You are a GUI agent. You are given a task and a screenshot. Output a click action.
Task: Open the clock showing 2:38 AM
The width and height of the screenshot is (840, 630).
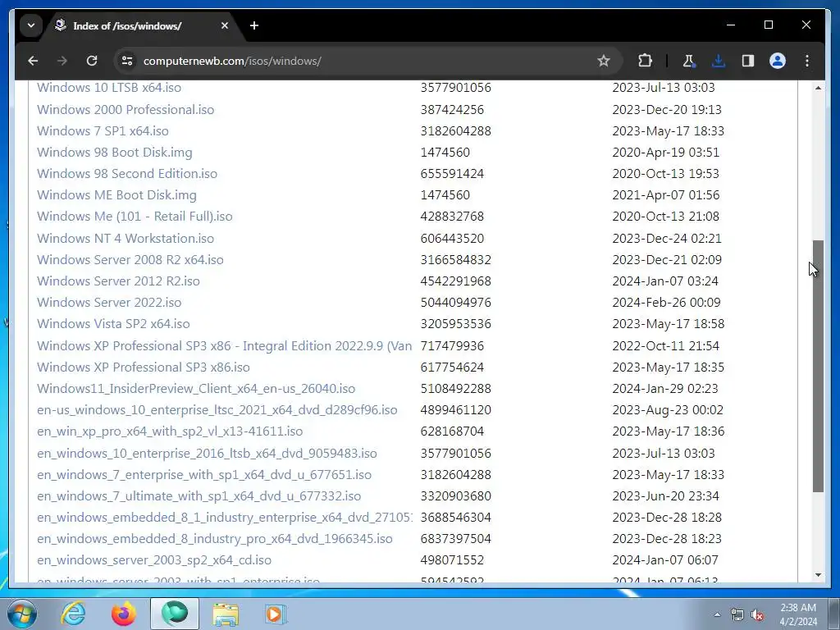(798, 614)
